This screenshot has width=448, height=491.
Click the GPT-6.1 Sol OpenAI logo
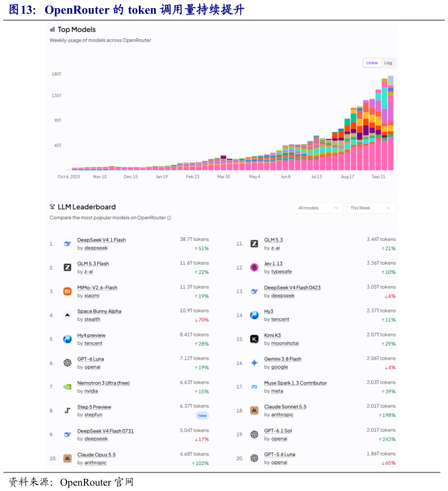[254, 435]
